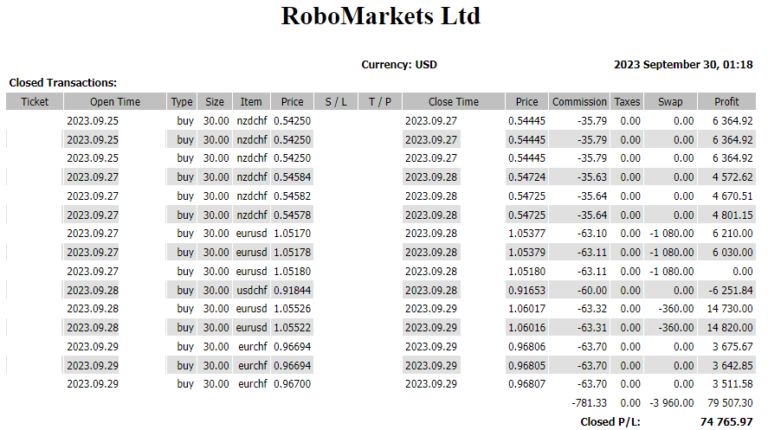Viewport: 768px width, 430px height.
Task: Select the Closed P/L: label
Action: tap(610, 422)
